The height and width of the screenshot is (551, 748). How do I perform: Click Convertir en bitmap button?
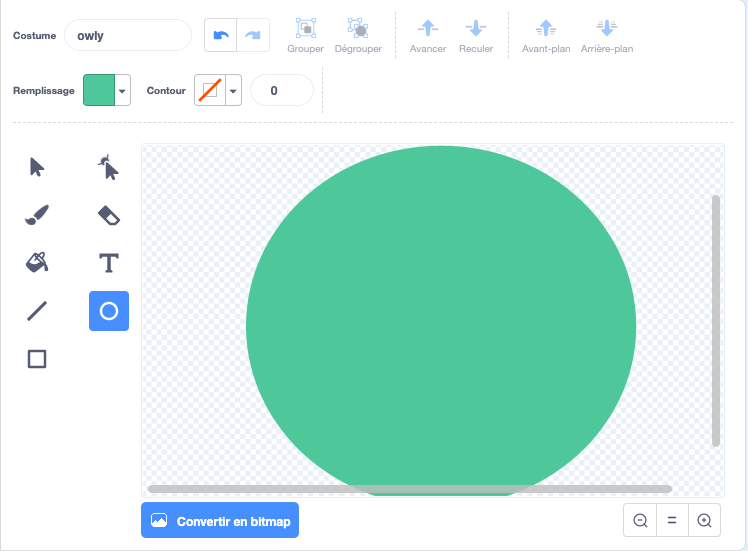coord(220,520)
